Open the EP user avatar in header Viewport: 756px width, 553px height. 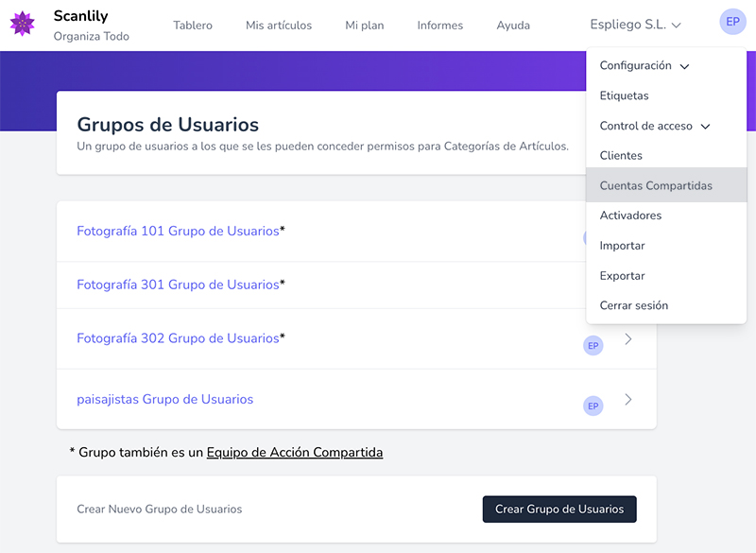[x=732, y=22]
